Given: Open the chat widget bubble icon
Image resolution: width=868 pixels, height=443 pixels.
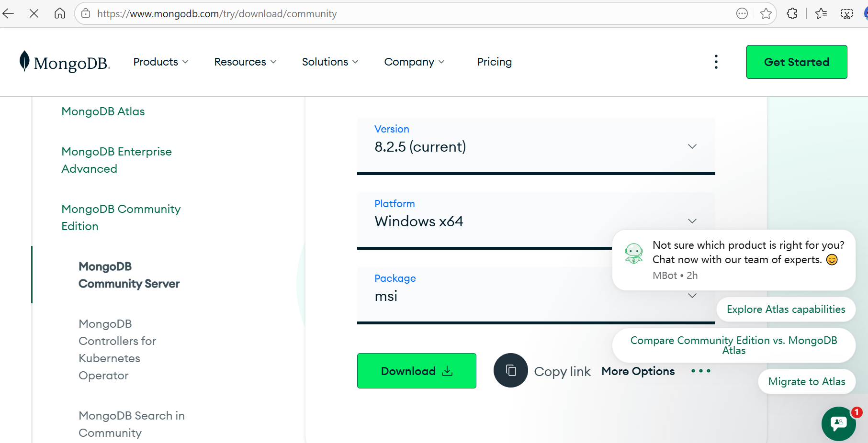Looking at the screenshot, I should click(x=839, y=423).
